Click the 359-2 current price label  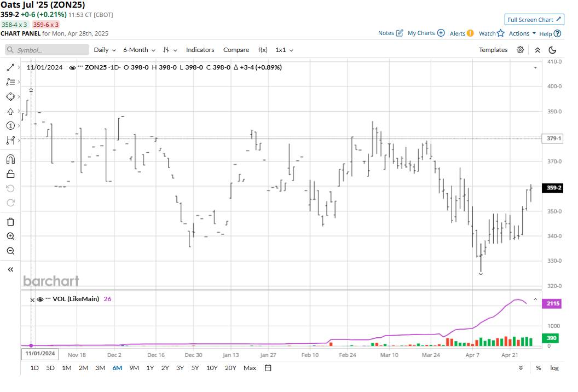click(553, 188)
